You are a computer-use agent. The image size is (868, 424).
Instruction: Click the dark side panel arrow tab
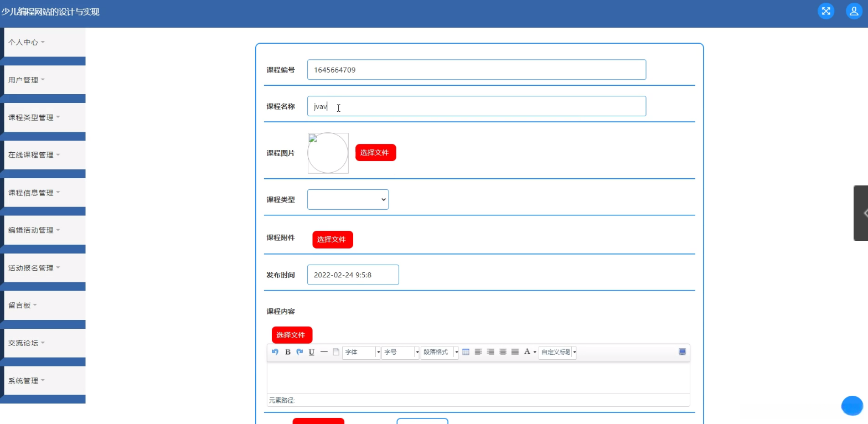click(861, 213)
